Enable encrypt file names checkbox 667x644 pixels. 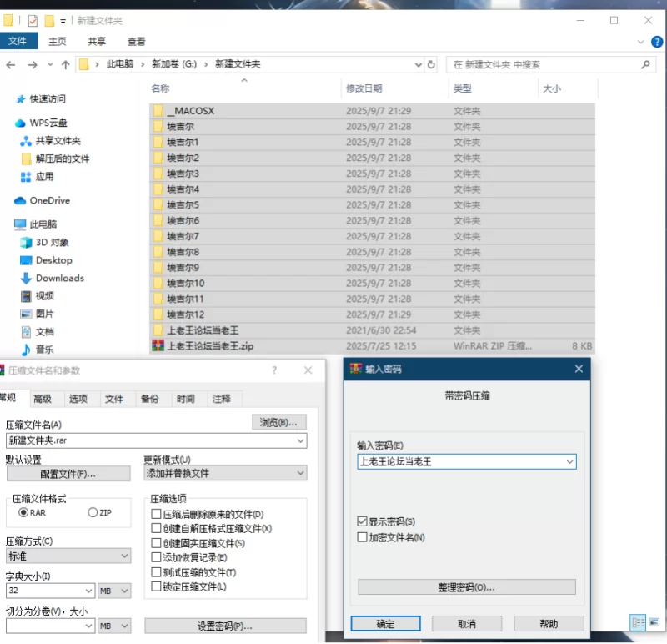pos(363,537)
